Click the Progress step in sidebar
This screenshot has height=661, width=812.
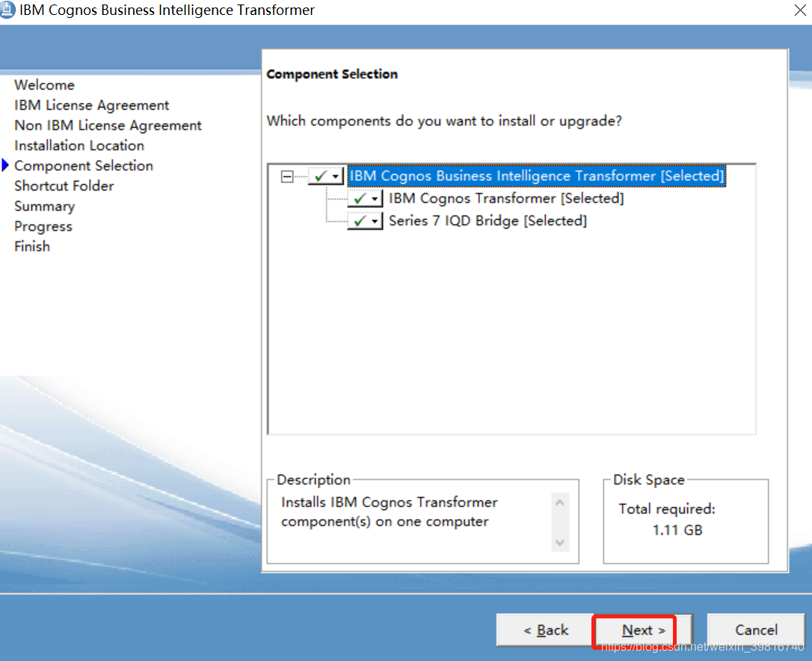43,227
